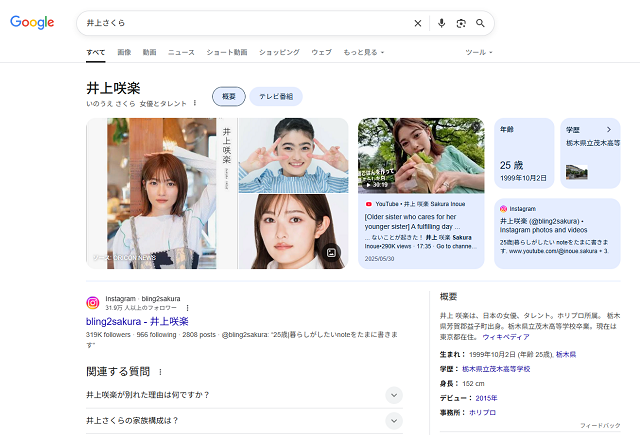Click the 井上咲楽 heading
Image resolution: width=640 pixels, height=435 pixels.
113,88
